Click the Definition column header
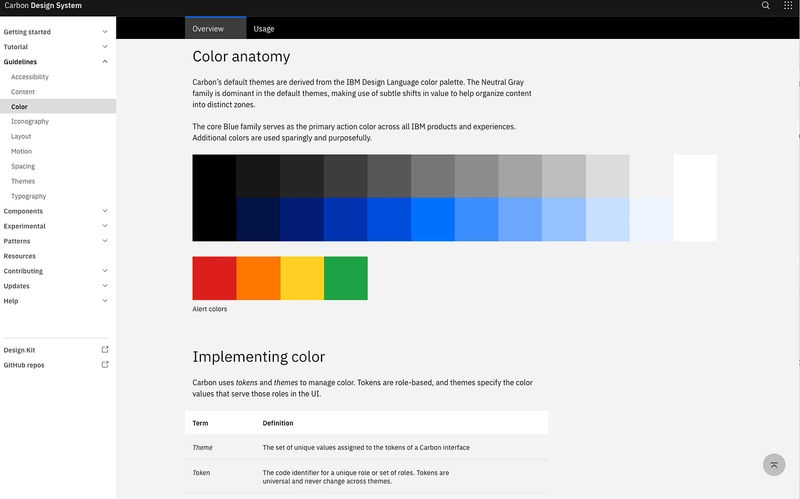Screen dimensions: 800x499 click(x=278, y=423)
